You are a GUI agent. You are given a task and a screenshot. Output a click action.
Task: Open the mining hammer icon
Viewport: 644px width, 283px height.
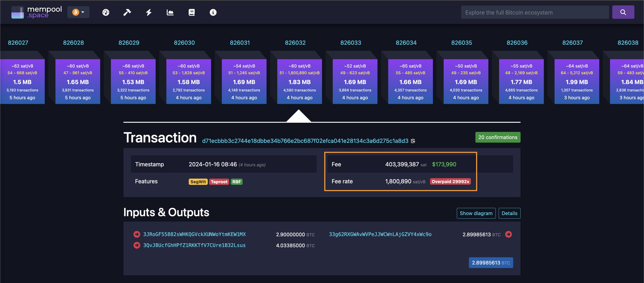[127, 12]
